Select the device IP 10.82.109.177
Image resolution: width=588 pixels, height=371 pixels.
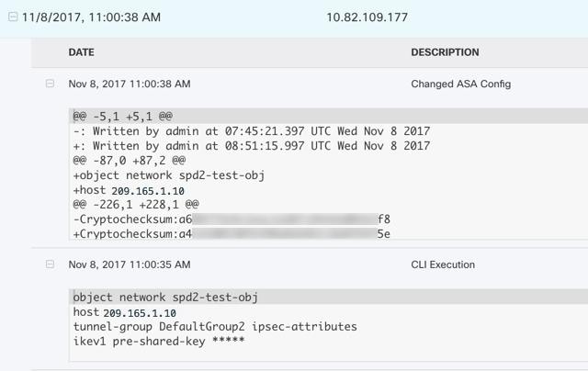[x=367, y=17]
